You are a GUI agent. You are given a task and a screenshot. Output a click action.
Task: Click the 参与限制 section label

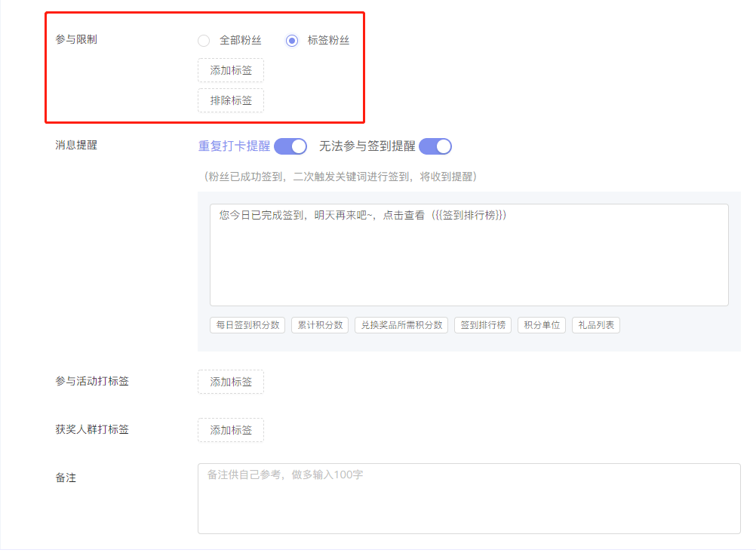click(x=76, y=39)
